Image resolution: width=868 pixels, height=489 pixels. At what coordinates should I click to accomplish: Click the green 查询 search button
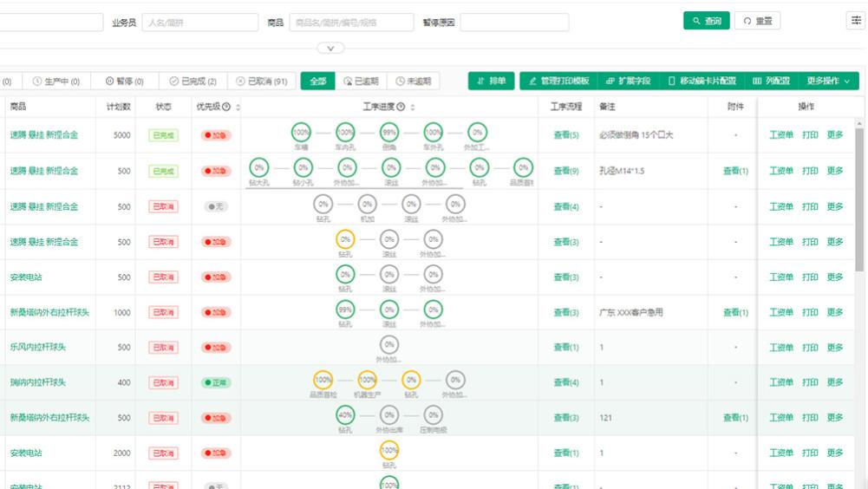(707, 21)
